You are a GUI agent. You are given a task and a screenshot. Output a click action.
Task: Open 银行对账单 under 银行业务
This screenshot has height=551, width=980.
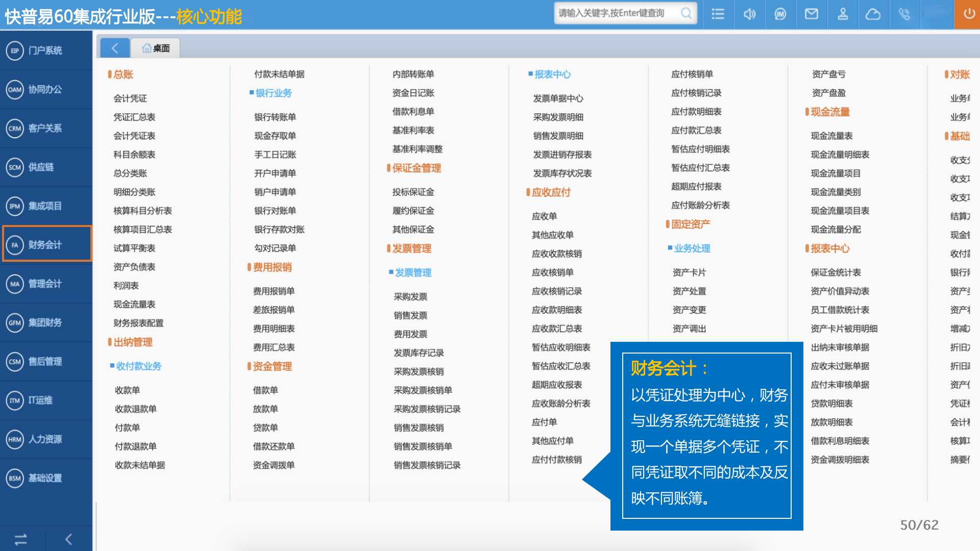pyautogui.click(x=275, y=211)
